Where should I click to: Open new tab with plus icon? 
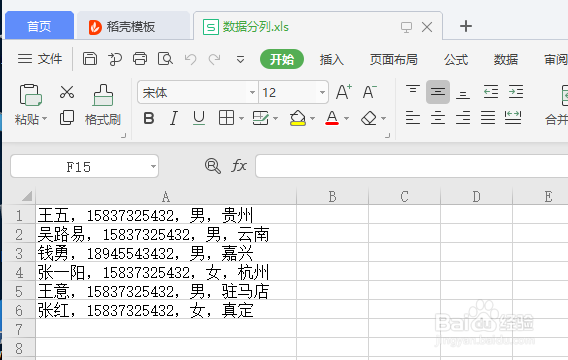pyautogui.click(x=466, y=26)
